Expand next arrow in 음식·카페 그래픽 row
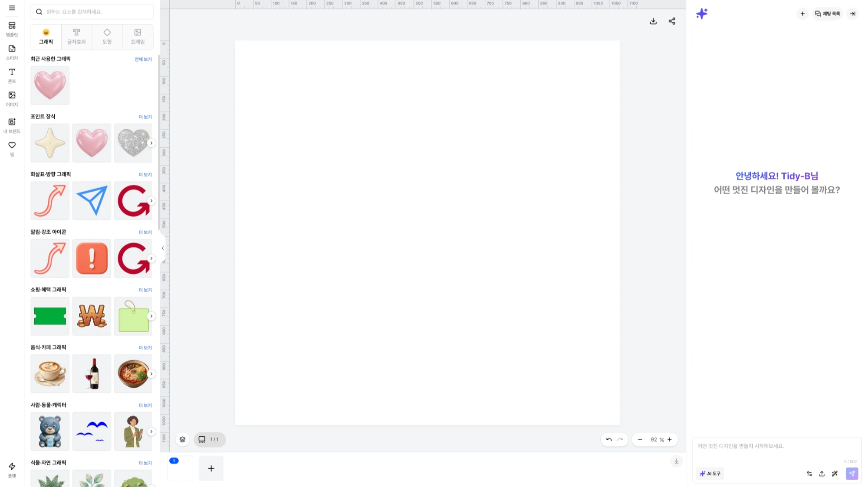Viewport: 868px width, 487px height. point(151,373)
